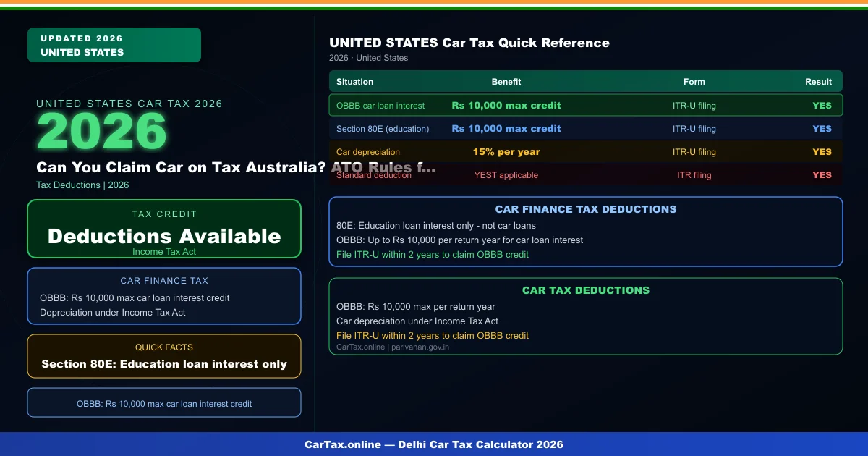Viewport: 868px width, 456px height.
Task: Select the 'UNITED STATES CAR TAX 2026' heading
Action: (x=129, y=104)
